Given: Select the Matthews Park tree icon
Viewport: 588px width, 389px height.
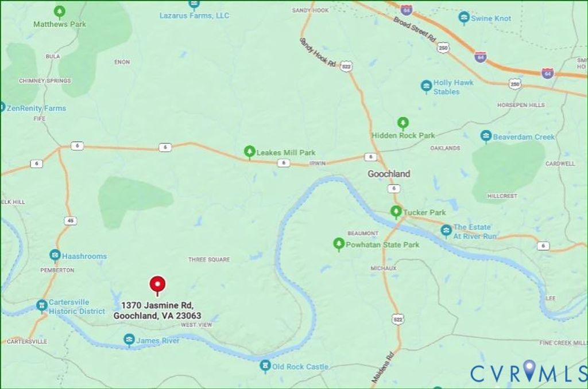Looking at the screenshot, I should pos(59,13).
